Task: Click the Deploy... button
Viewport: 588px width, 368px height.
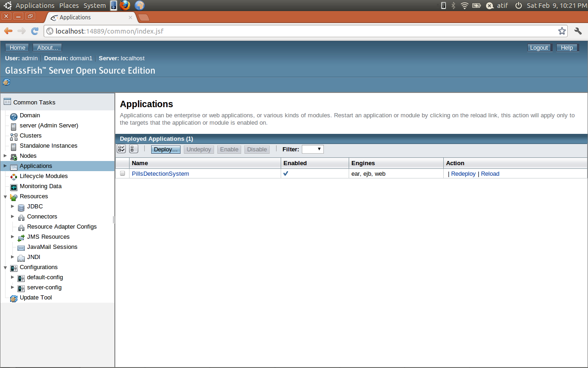Action: [166, 149]
